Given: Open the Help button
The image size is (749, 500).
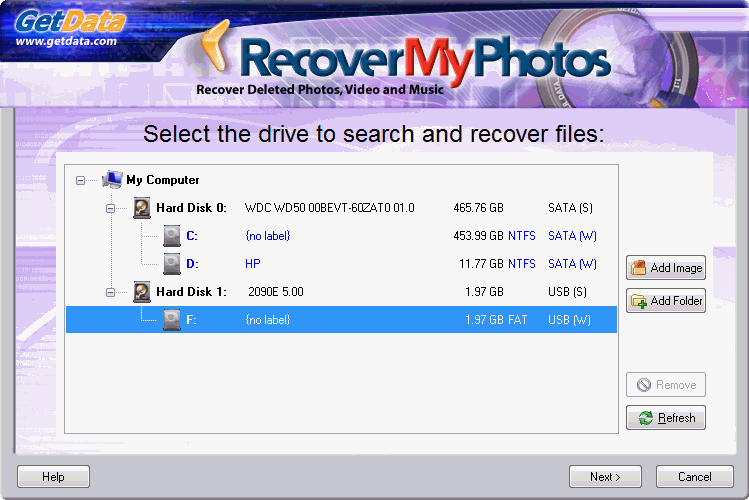Looking at the screenshot, I should pos(54,477).
